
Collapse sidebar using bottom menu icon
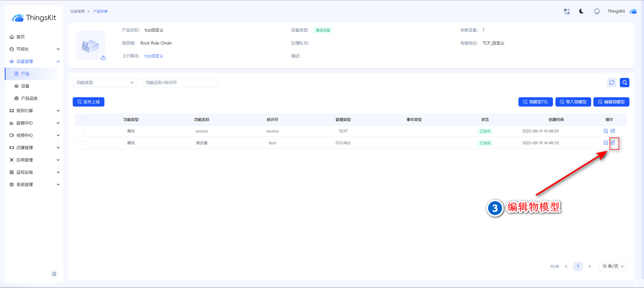[x=54, y=274]
